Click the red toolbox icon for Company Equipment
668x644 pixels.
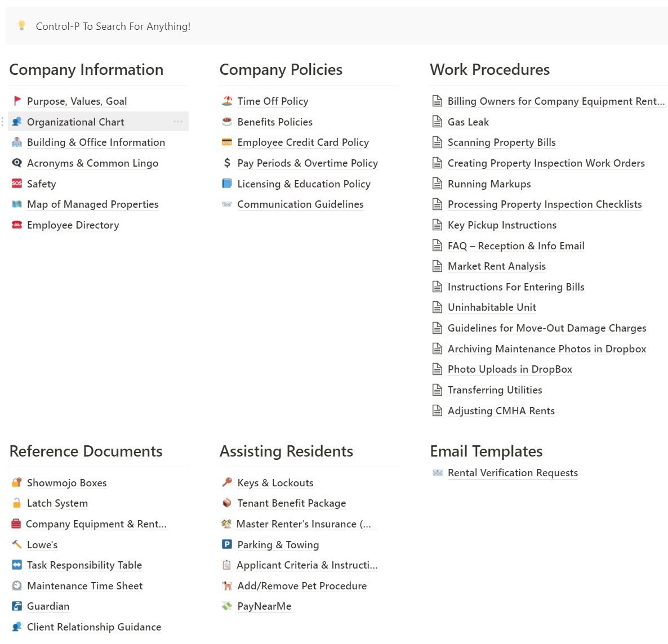(x=16, y=524)
